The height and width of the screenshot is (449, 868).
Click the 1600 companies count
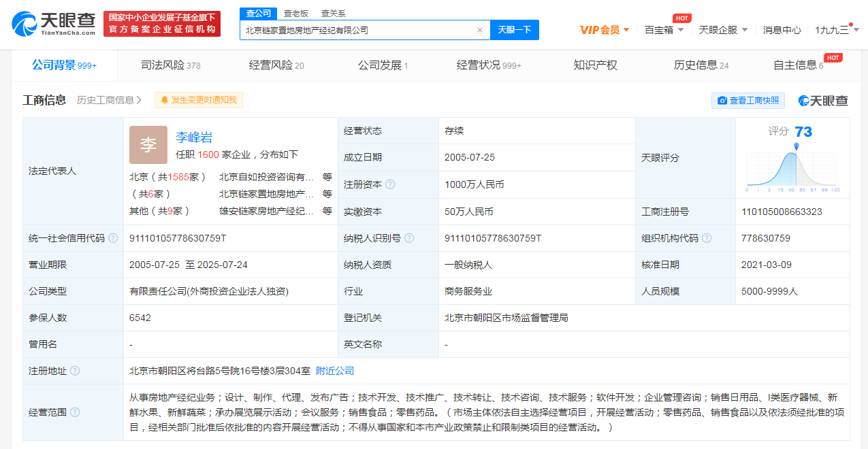pos(208,154)
